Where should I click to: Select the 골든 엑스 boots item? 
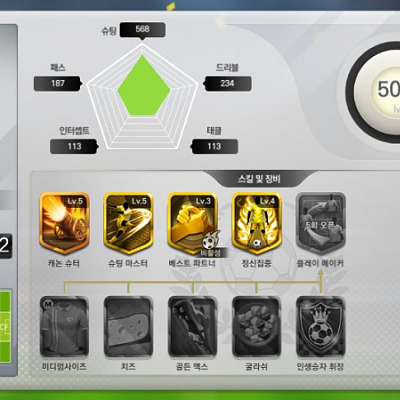[x=192, y=326]
